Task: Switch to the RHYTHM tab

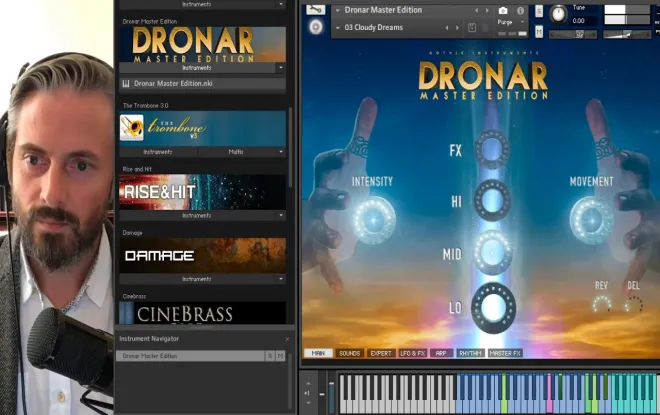Action: [x=470, y=353]
